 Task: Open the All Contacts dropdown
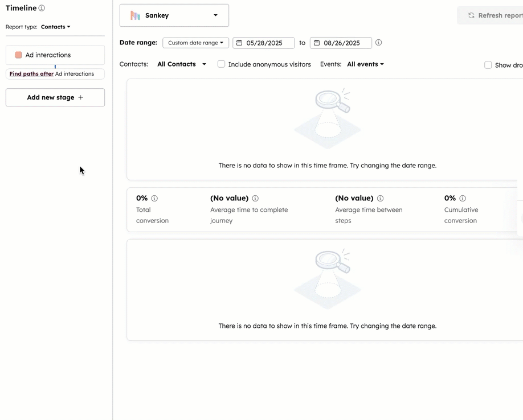click(x=181, y=64)
